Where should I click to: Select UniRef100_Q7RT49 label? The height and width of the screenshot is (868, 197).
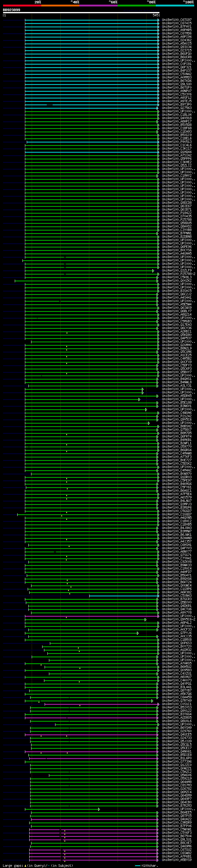coord(176,700)
